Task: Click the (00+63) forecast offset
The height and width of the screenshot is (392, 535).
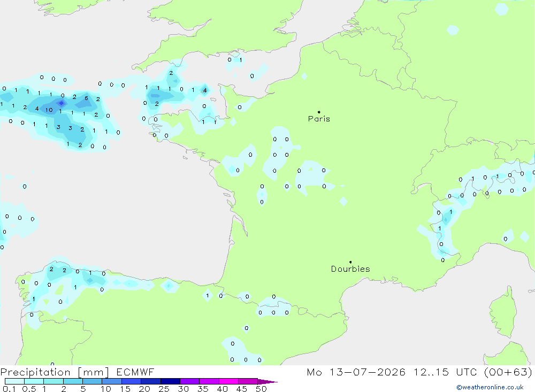Action: 508,372
